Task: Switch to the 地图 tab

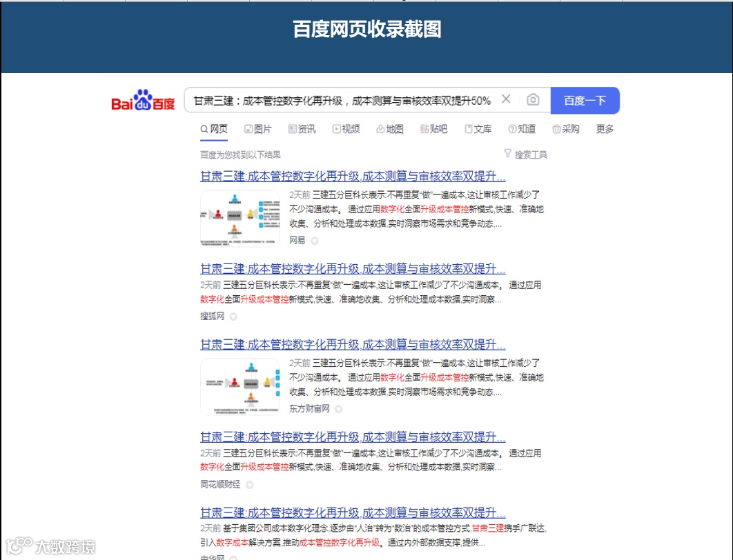Action: [390, 129]
